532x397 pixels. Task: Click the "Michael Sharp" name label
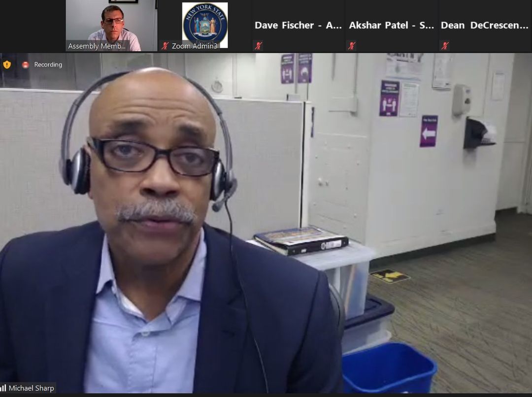click(32, 388)
